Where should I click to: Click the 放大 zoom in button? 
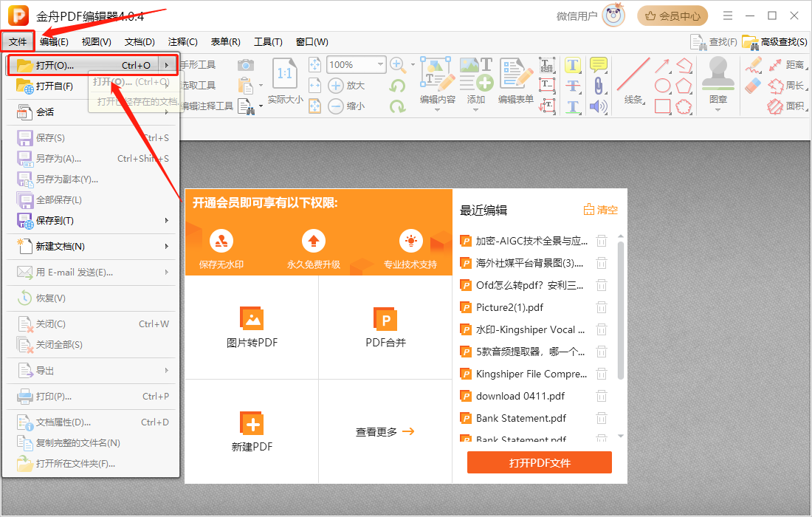pos(346,86)
